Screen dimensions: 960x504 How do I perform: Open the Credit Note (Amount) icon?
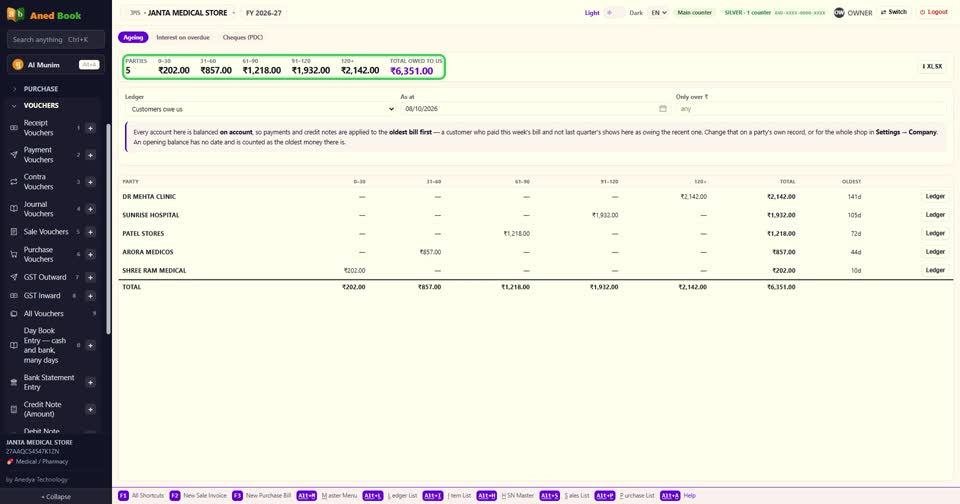click(x=13, y=409)
